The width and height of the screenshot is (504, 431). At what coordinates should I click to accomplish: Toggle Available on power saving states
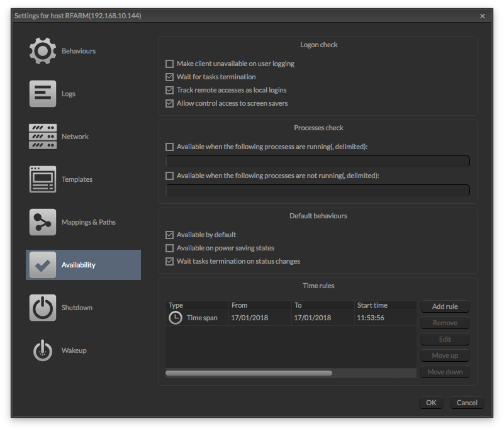click(169, 248)
